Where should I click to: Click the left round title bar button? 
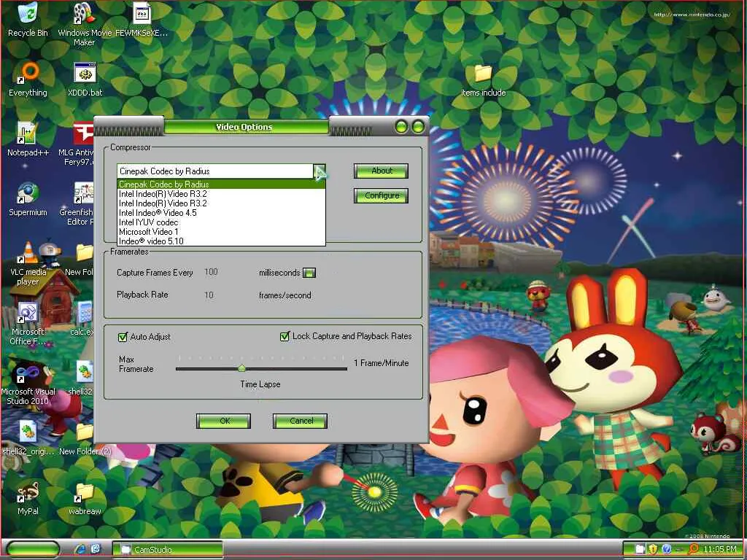tap(401, 127)
